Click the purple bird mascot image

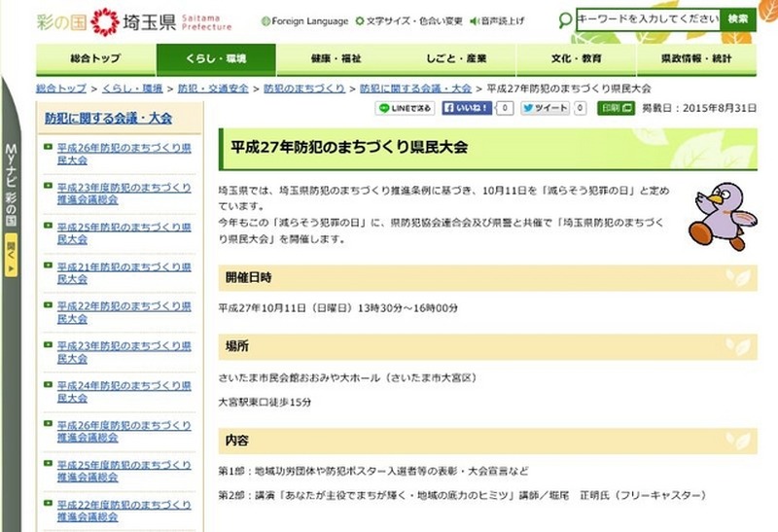pos(718,216)
